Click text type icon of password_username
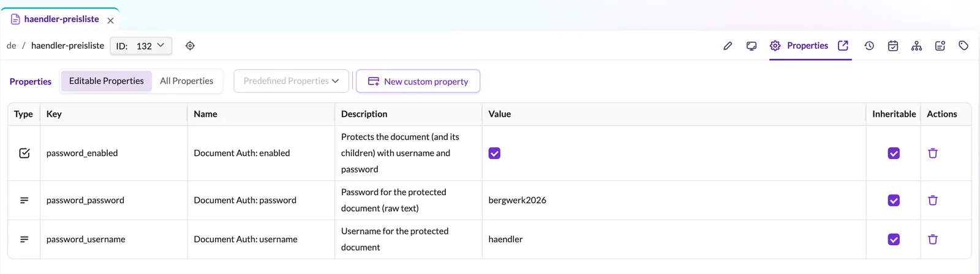This screenshot has width=980, height=274. [x=24, y=240]
